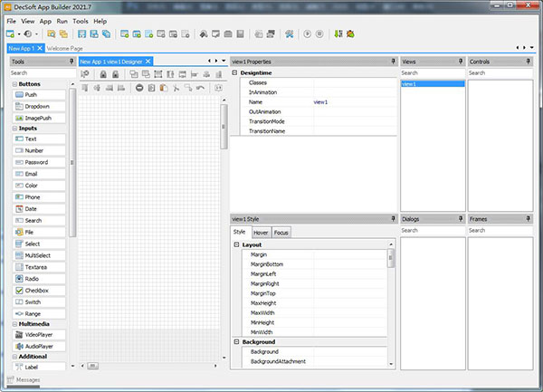Toggle the Tools panel pin
The image size is (543, 392).
pos(71,62)
